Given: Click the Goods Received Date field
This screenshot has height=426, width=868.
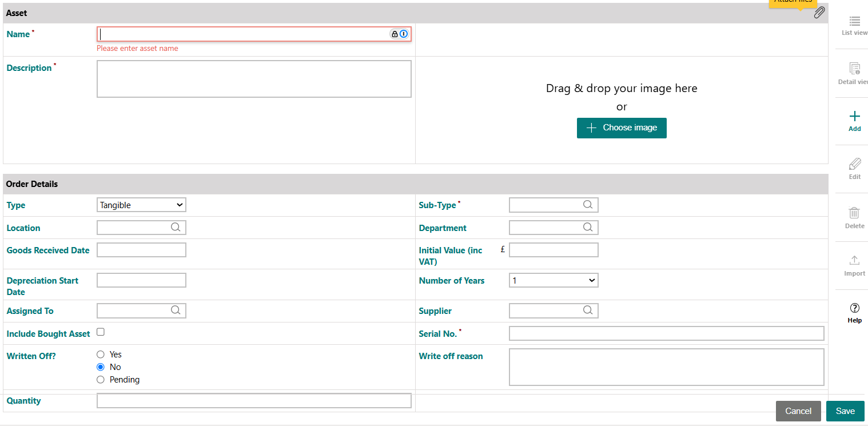Looking at the screenshot, I should [x=141, y=250].
